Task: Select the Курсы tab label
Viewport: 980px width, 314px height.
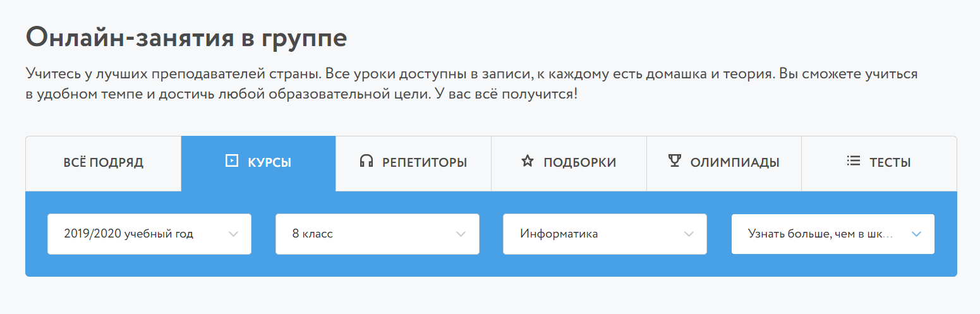Action: tap(269, 163)
